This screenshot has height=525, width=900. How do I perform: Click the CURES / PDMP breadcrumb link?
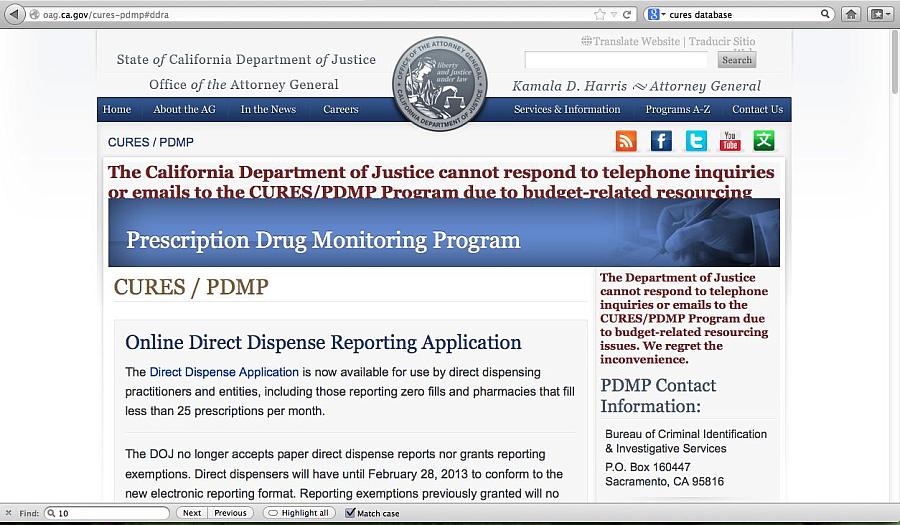point(151,142)
